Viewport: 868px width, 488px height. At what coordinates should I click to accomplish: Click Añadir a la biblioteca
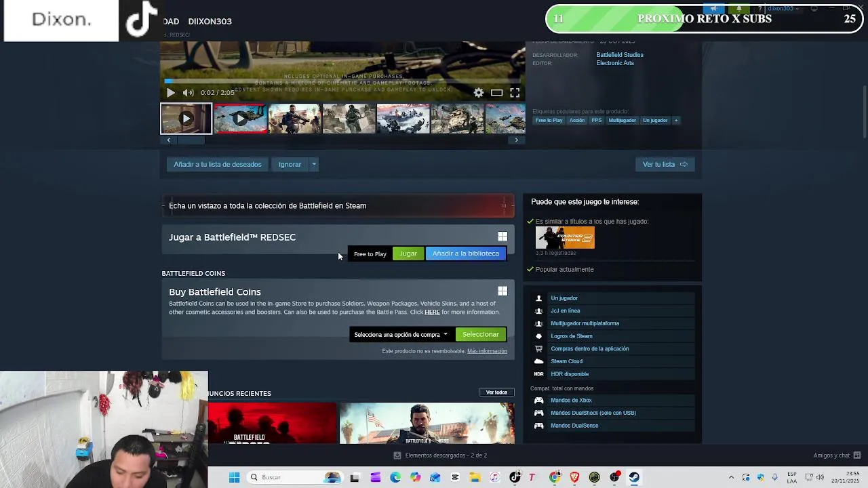(465, 253)
